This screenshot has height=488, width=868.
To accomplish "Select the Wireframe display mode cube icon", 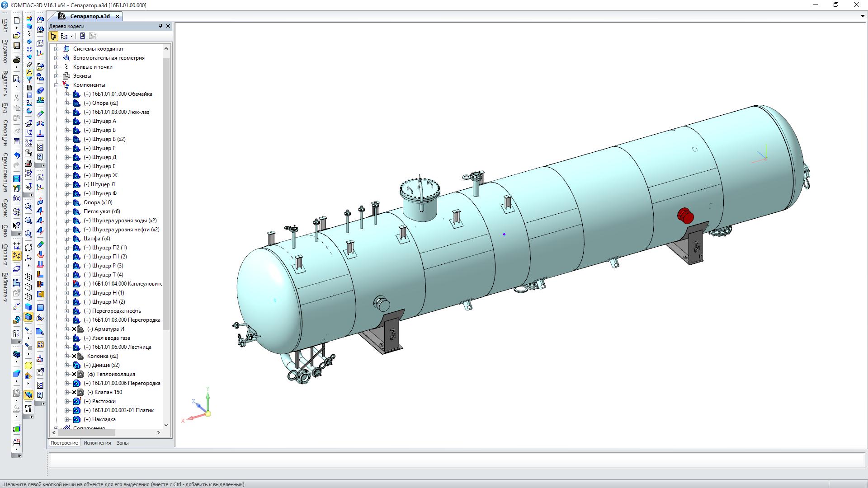I will click(x=28, y=277).
